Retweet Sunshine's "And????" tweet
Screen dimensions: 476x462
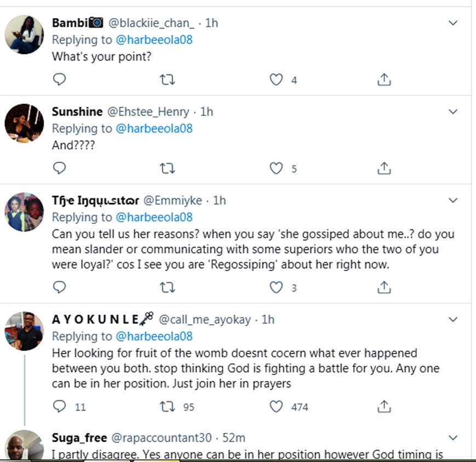tap(167, 168)
